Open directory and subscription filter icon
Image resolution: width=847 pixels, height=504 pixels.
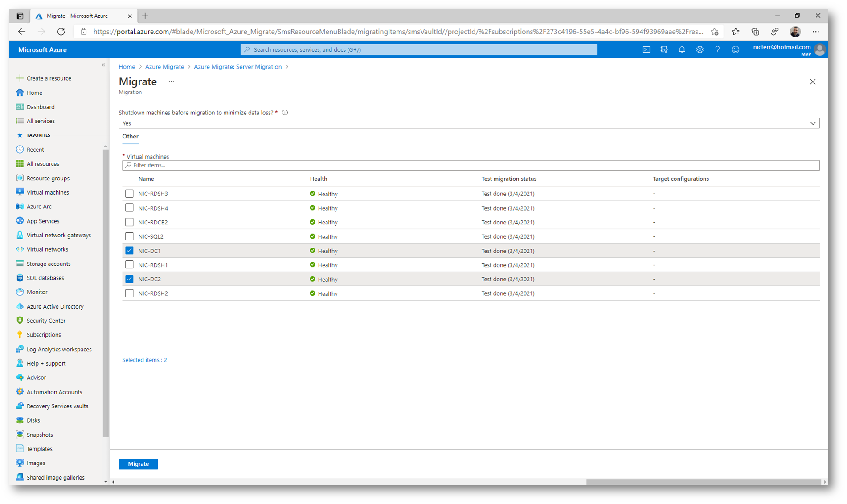(x=664, y=49)
